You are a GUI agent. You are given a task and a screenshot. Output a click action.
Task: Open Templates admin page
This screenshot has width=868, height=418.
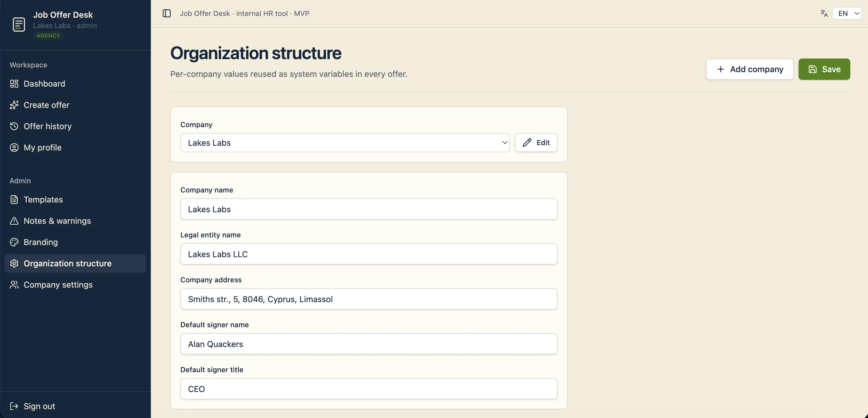tap(75, 200)
